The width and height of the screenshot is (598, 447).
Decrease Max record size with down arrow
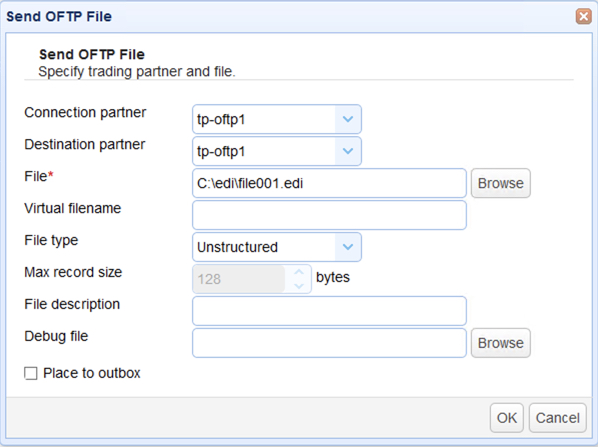click(x=299, y=286)
